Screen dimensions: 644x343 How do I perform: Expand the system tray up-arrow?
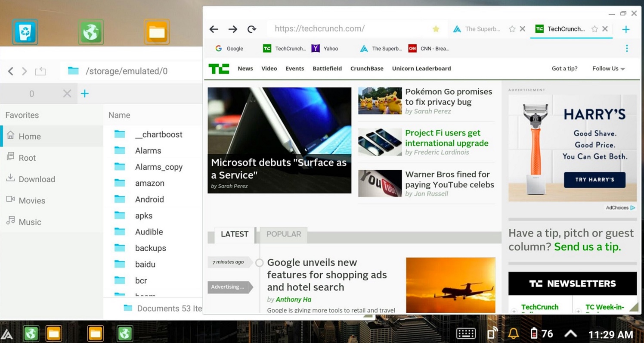[570, 334]
